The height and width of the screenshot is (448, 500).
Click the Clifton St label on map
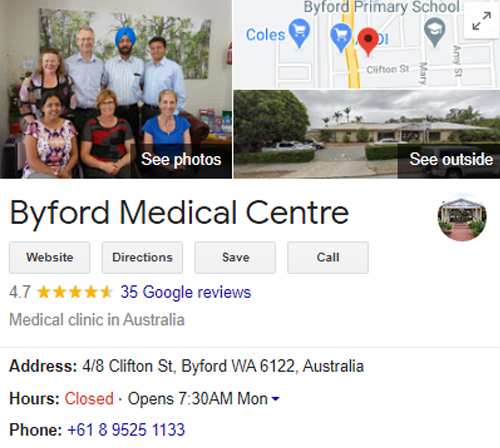click(387, 70)
